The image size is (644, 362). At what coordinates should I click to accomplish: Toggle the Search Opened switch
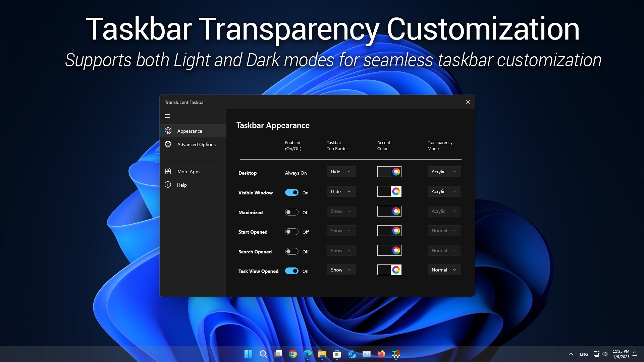pos(291,251)
